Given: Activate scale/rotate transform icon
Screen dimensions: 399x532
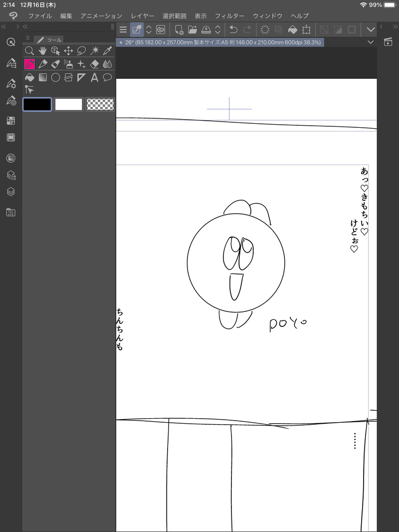Looking at the screenshot, I should point(306,29).
